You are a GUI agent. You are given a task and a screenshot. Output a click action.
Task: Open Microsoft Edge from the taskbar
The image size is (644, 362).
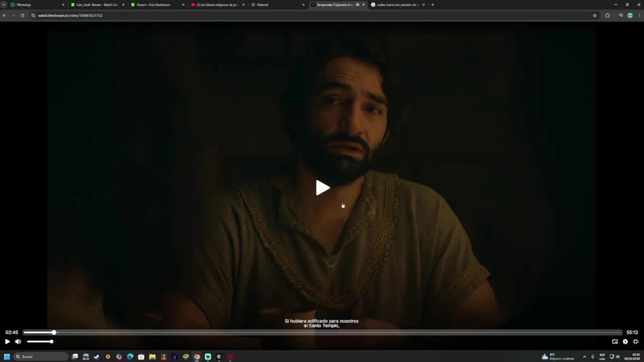(130, 356)
